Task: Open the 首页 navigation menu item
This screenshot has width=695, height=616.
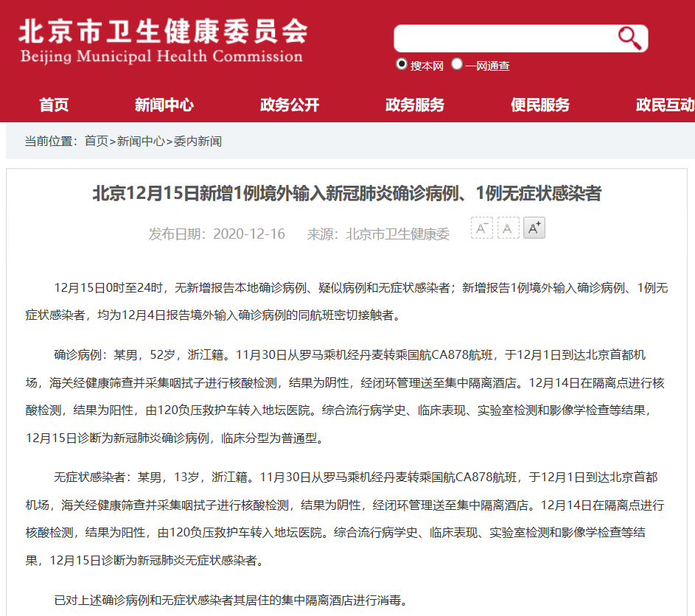Action: pos(54,105)
